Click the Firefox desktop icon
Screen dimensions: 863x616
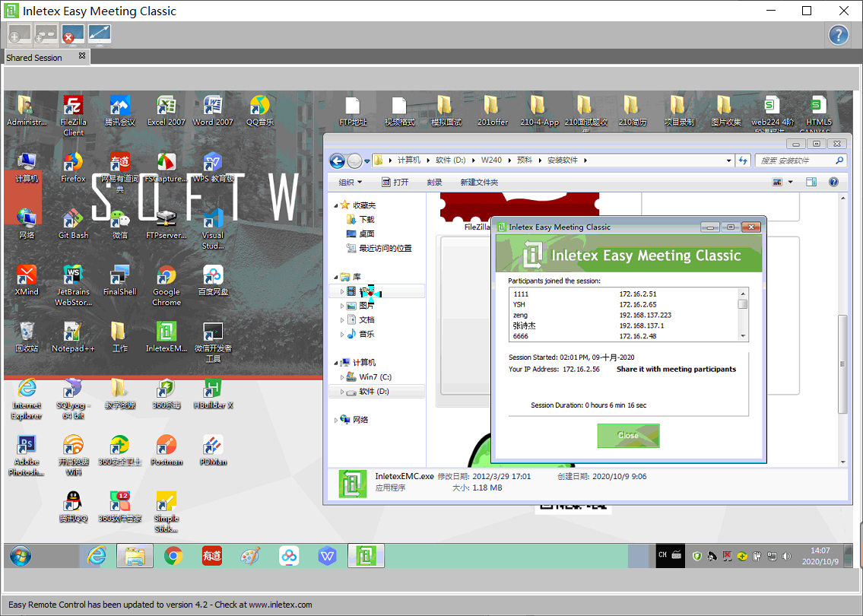click(73, 167)
